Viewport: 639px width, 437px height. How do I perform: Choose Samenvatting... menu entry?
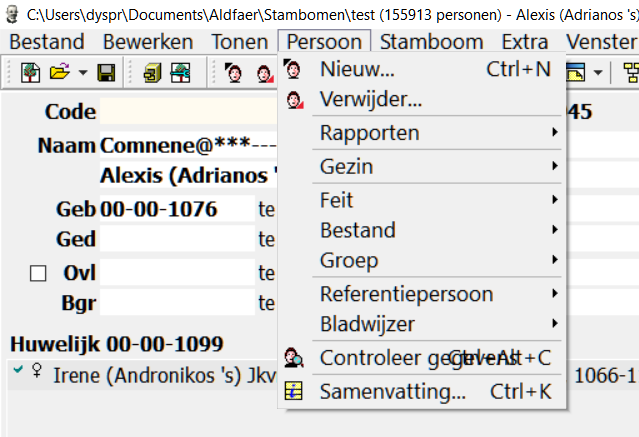click(x=392, y=392)
